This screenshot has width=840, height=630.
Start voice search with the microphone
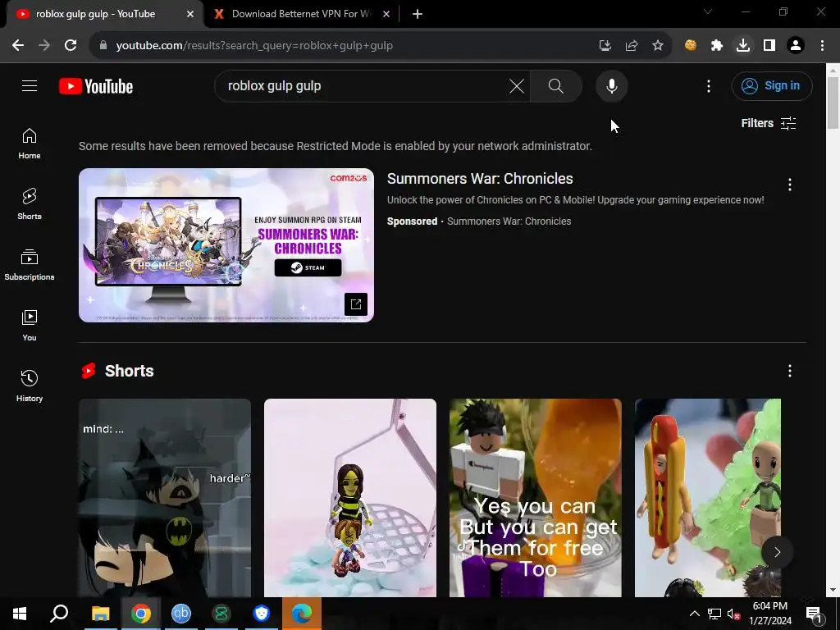(x=612, y=85)
